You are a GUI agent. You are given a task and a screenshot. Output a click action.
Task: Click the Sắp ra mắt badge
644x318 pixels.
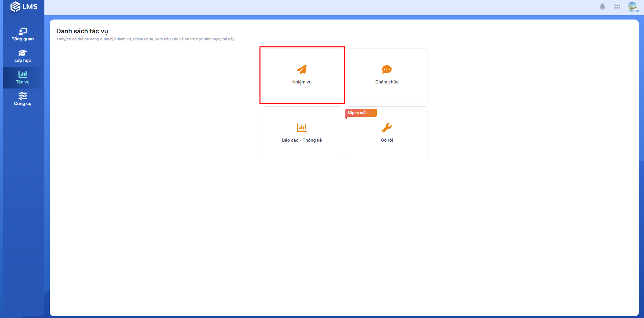click(361, 113)
